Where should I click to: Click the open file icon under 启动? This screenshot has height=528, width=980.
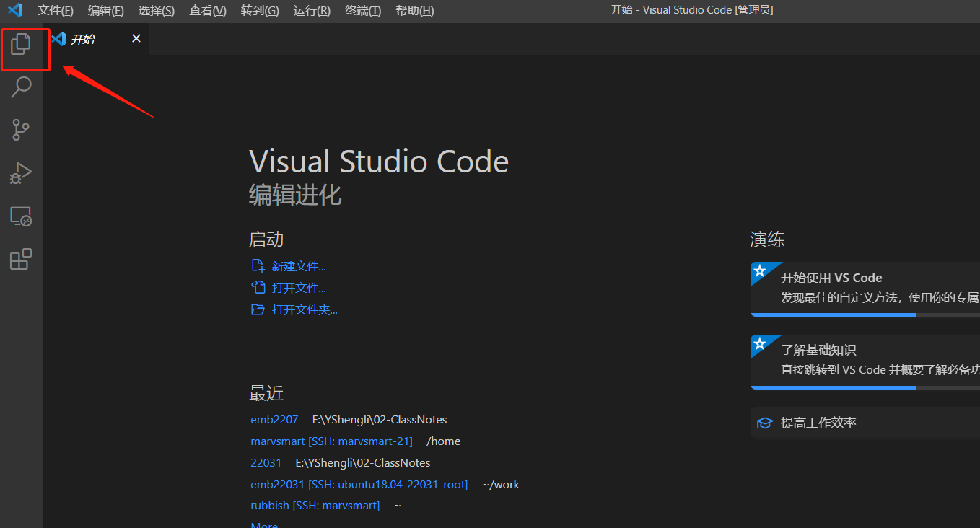click(x=258, y=288)
